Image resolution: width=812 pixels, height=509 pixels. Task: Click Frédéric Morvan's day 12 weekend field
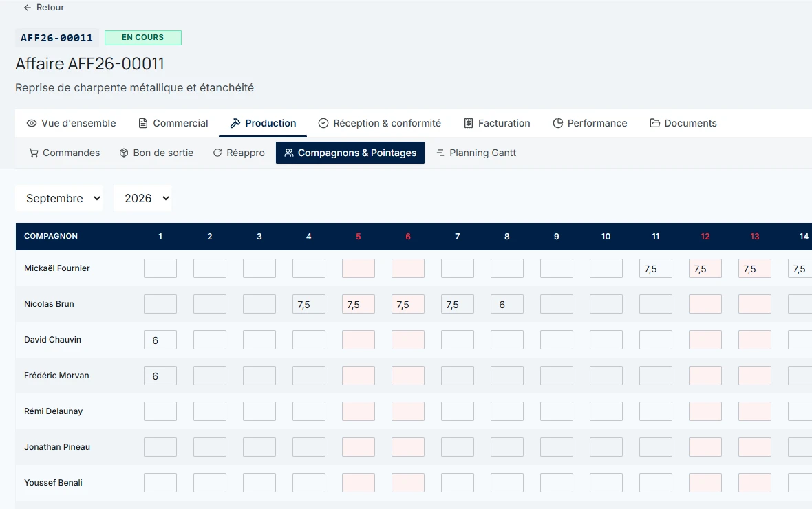705,376
